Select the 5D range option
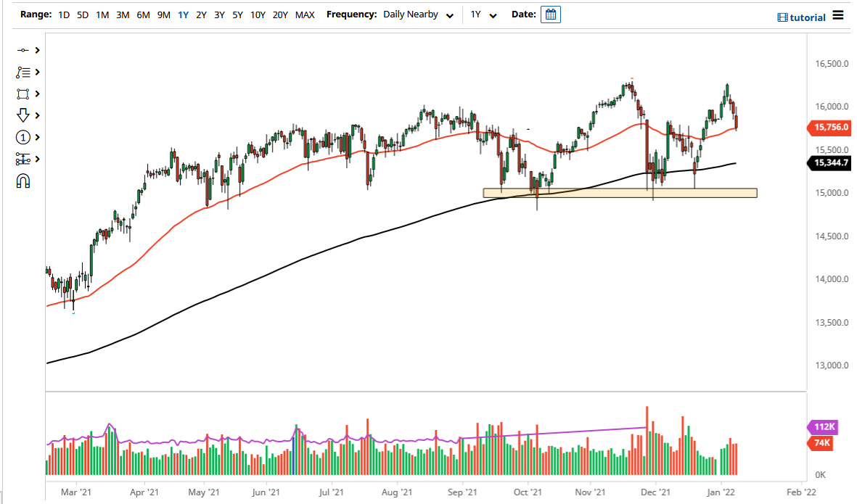This screenshot has height=504, width=857. pyautogui.click(x=82, y=14)
